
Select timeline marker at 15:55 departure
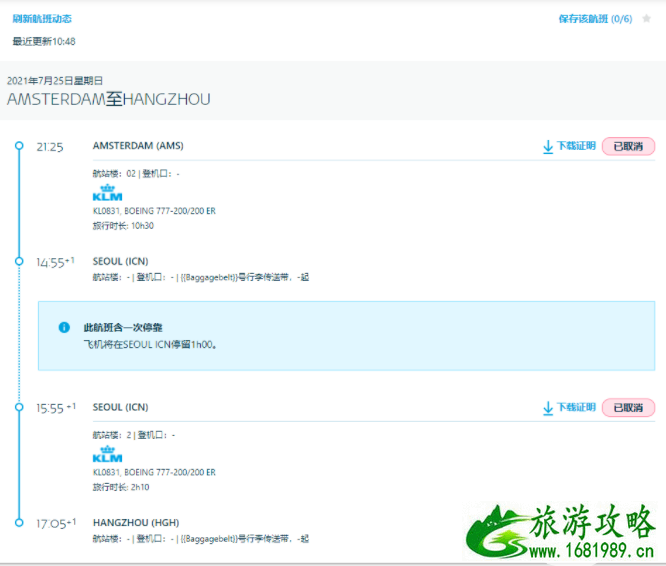tap(19, 407)
